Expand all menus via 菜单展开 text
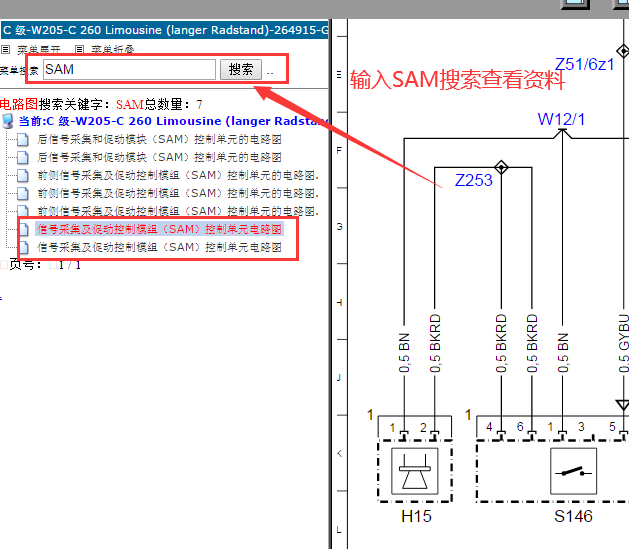Screen dimensions: 629x549 click(39, 50)
